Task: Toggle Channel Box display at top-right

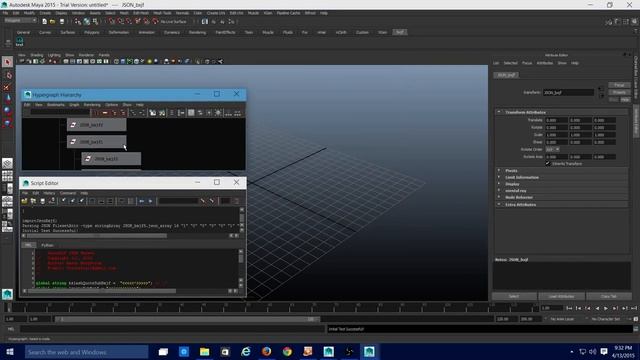Action: (x=635, y=21)
